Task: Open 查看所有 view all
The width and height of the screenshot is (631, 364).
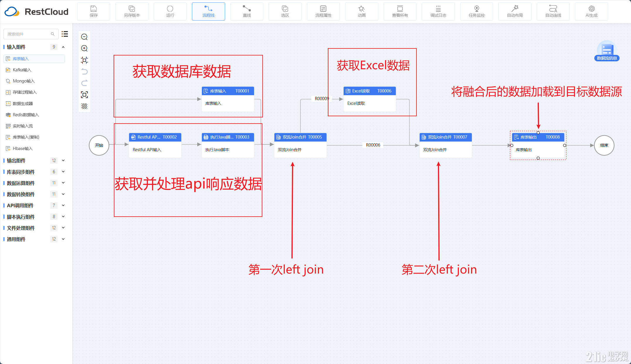Action: click(400, 11)
